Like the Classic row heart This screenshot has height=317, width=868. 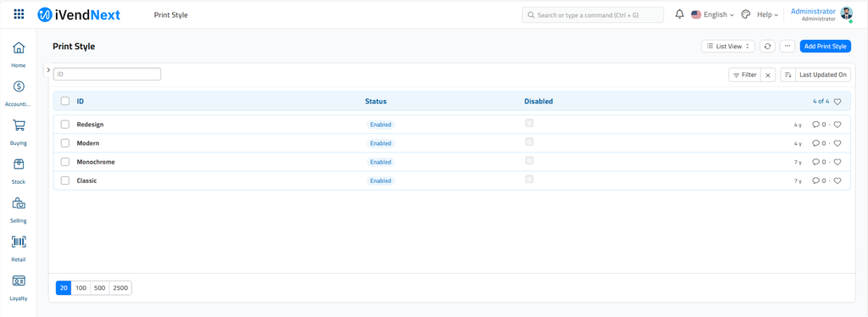click(x=837, y=181)
